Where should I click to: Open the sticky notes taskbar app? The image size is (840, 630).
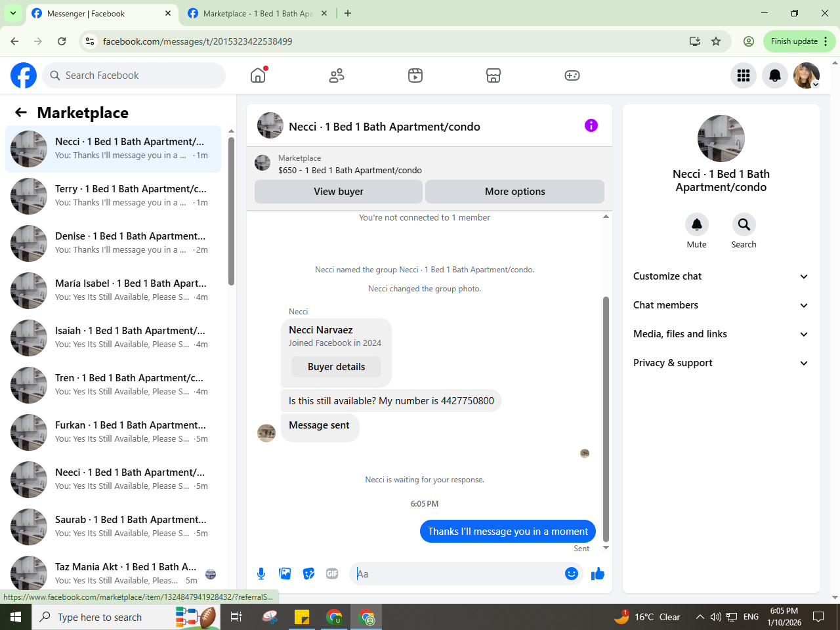(x=302, y=617)
